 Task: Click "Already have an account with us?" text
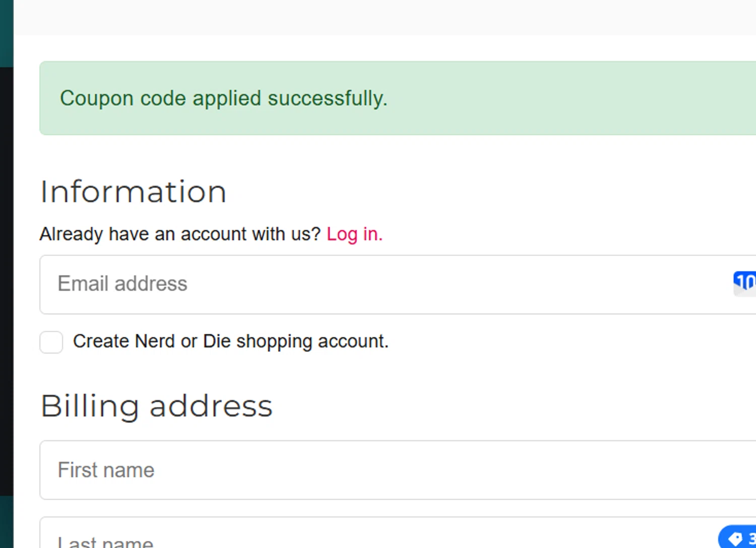[x=180, y=234]
